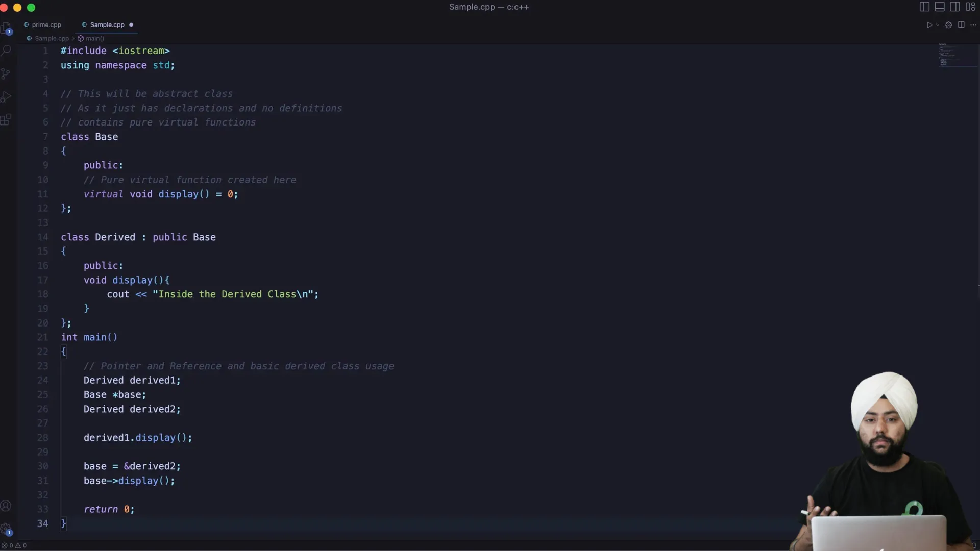Viewport: 980px width, 551px height.
Task: Toggle primary side bar layout button
Action: [x=924, y=7]
